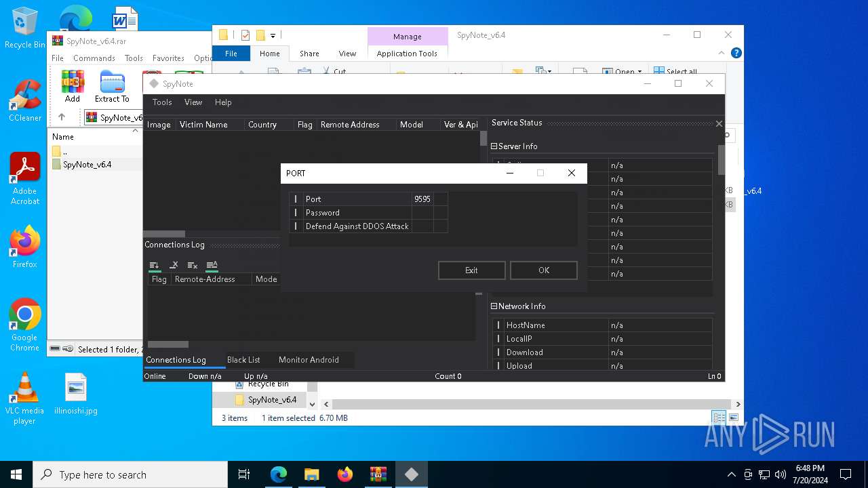Image resolution: width=868 pixels, height=488 pixels.
Task: Click the new folder icon in Explorer title bar
Action: pyautogui.click(x=260, y=35)
